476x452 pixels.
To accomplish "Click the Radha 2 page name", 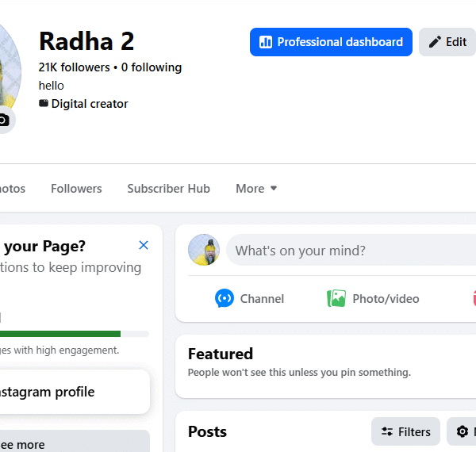I will pyautogui.click(x=86, y=41).
